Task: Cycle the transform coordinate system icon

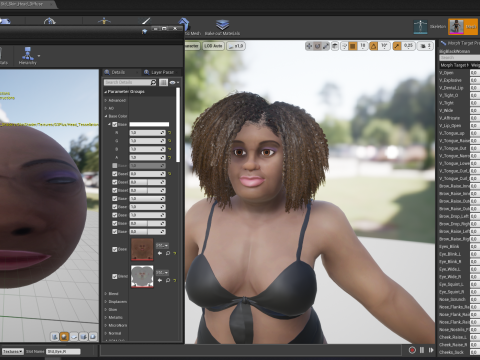Action: [x=335, y=46]
